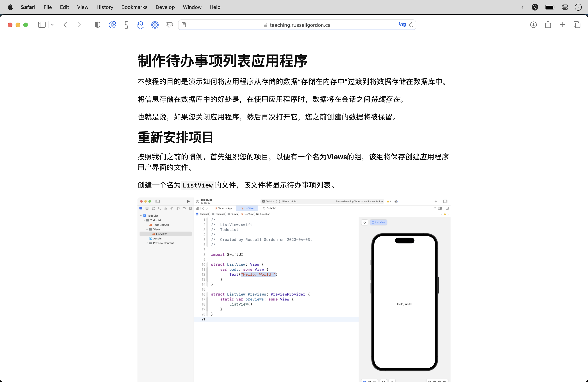The height and width of the screenshot is (382, 588).
Task: Open the Privacy Report shield icon
Action: (98, 25)
